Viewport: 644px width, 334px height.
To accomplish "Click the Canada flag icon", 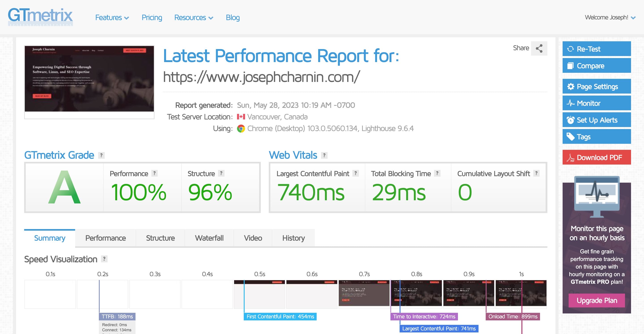I will pos(241,116).
